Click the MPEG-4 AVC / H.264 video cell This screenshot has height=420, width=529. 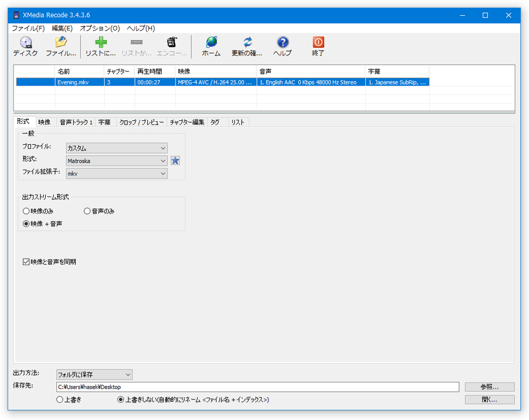point(216,82)
